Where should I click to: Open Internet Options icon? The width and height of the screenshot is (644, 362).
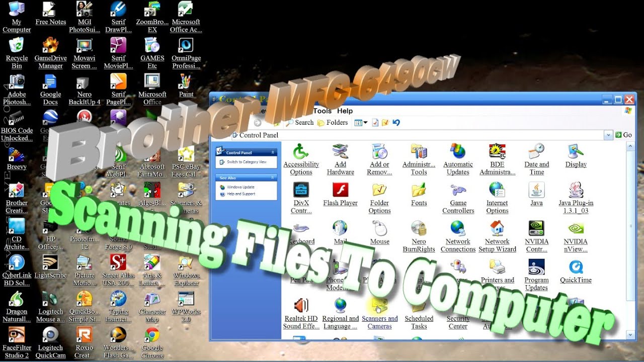pyautogui.click(x=497, y=198)
